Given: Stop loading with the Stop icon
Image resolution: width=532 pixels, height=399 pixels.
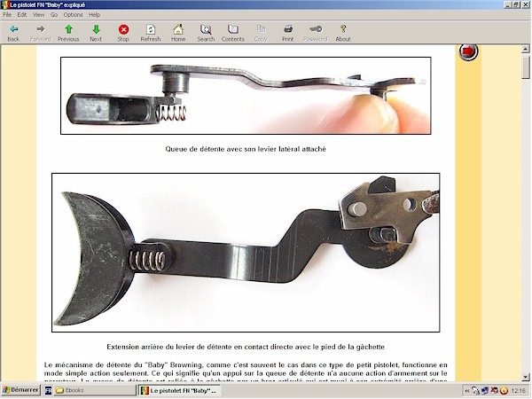Looking at the screenshot, I should point(123,32).
